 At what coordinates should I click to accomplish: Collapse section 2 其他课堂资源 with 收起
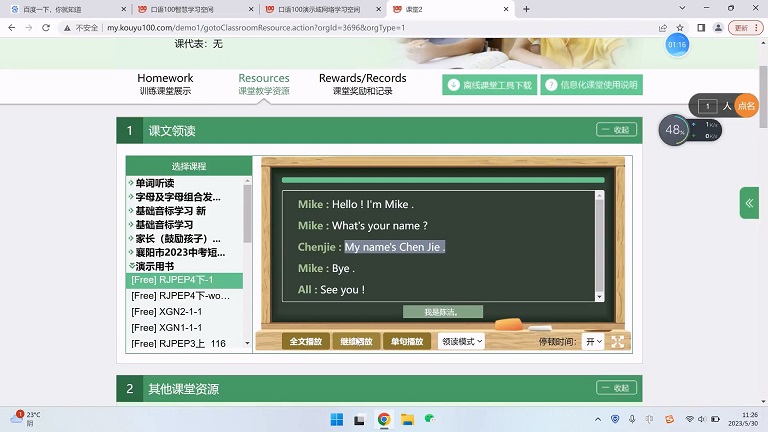pos(616,388)
